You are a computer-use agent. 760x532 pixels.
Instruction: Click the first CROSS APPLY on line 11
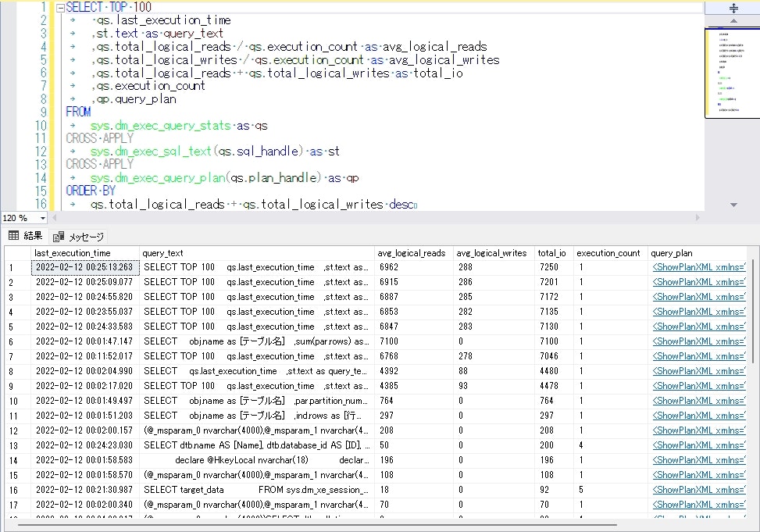99,138
